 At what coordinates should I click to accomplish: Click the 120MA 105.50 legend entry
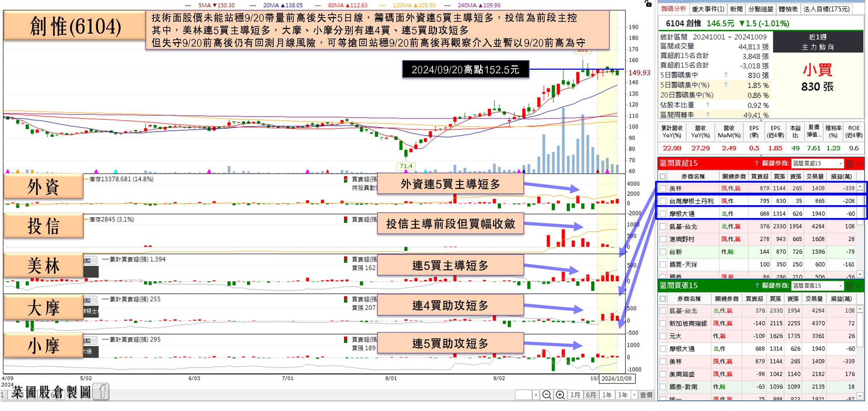click(x=408, y=5)
